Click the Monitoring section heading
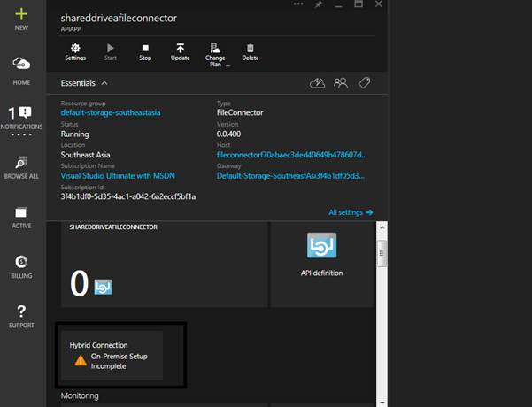Screen dimensions: 532x407 coord(80,395)
